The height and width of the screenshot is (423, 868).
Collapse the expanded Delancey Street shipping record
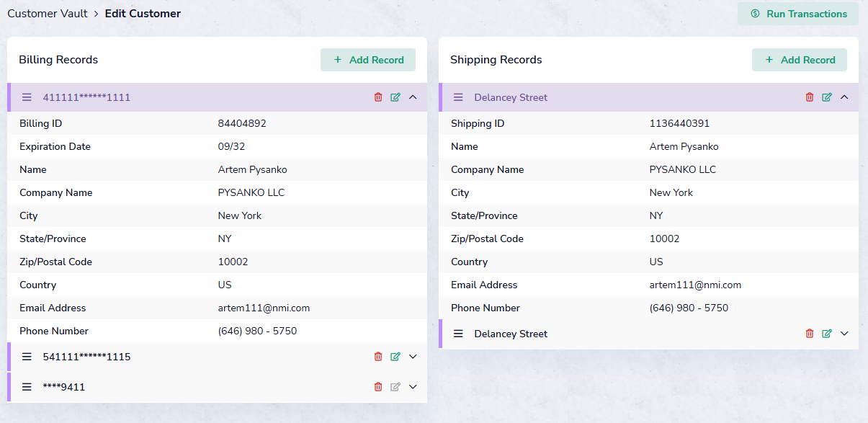844,97
